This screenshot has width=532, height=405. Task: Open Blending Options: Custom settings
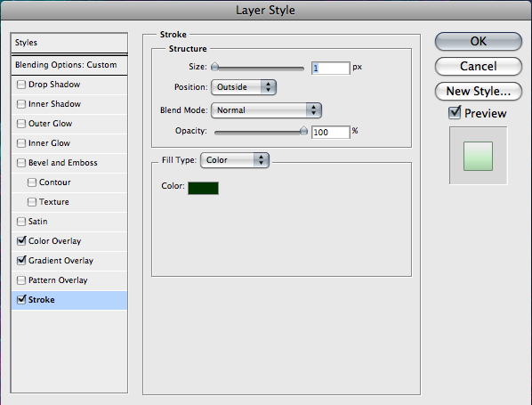[x=69, y=65]
